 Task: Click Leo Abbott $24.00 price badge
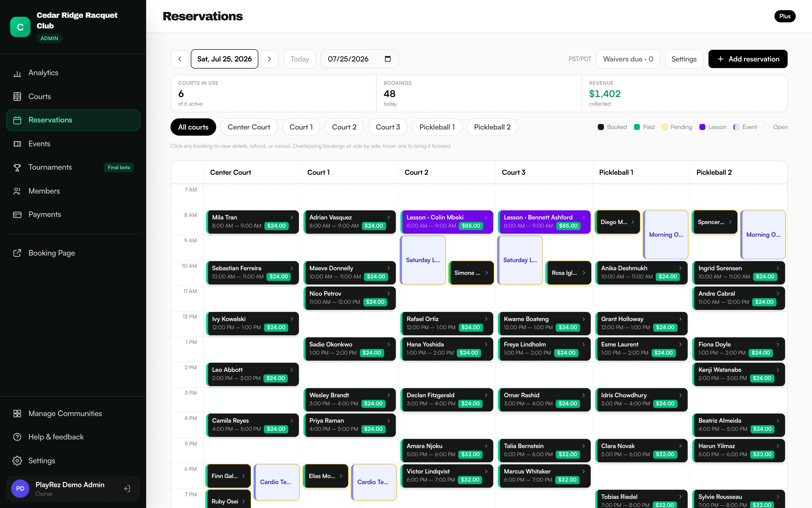point(276,378)
